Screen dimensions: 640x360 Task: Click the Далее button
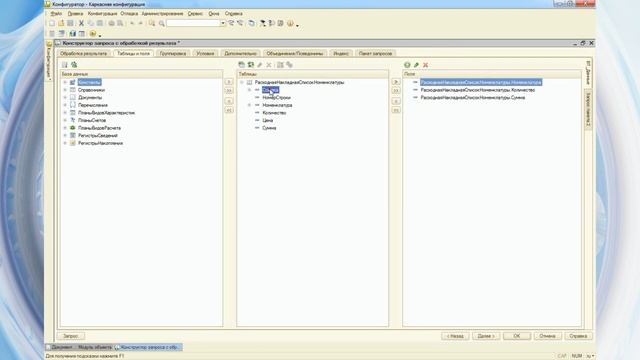coord(486,336)
